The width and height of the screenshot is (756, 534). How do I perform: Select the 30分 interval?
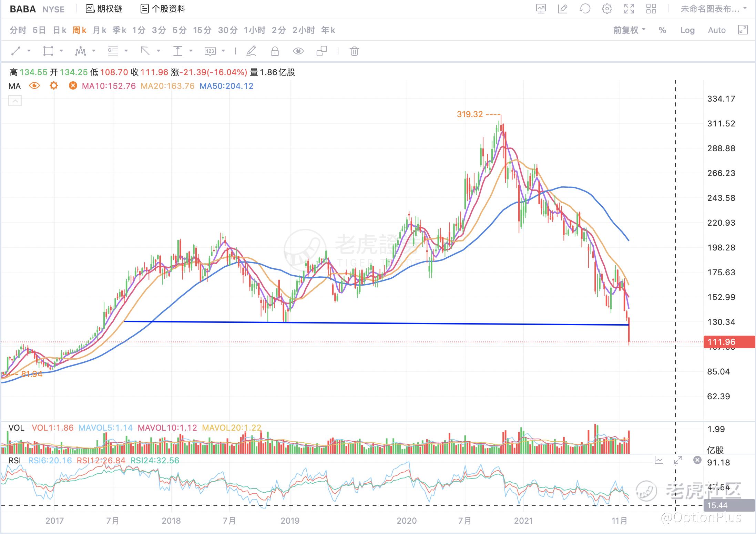click(x=228, y=30)
